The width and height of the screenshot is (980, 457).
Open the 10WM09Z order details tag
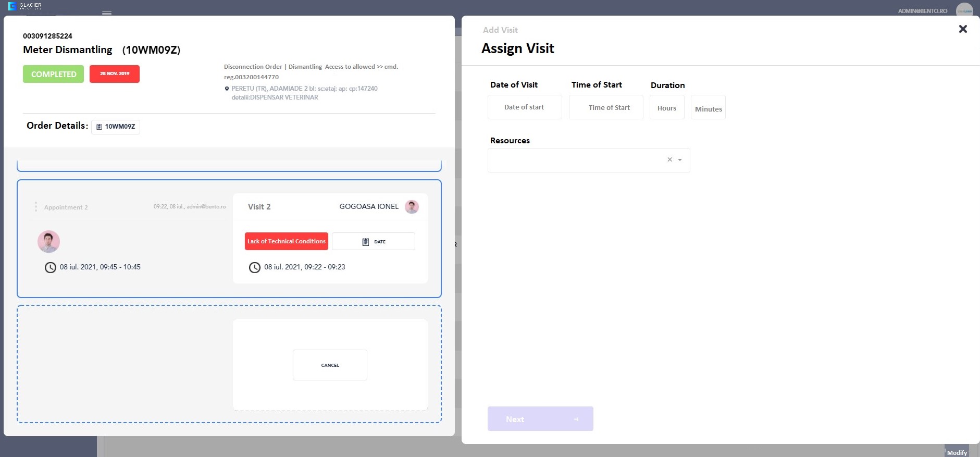(x=116, y=127)
